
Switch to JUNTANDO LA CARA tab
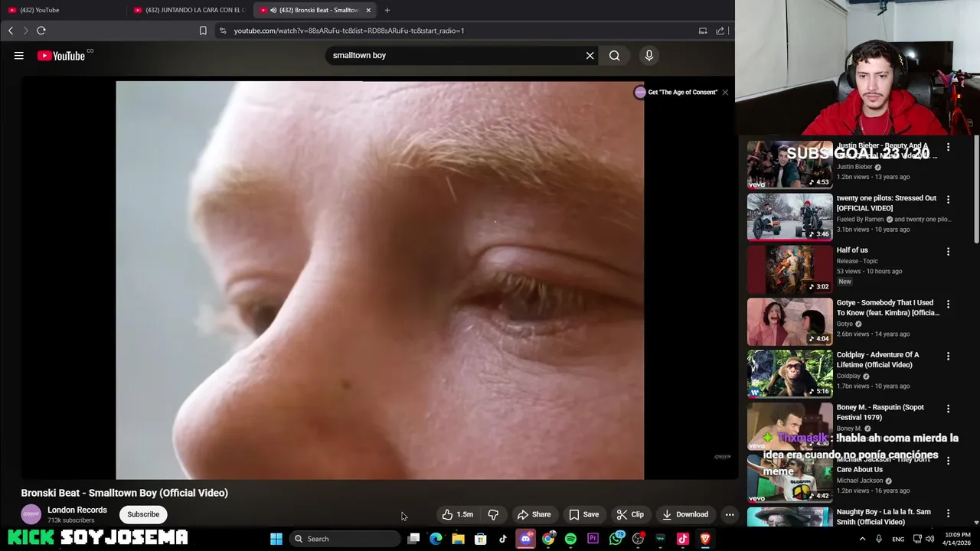tap(189, 10)
